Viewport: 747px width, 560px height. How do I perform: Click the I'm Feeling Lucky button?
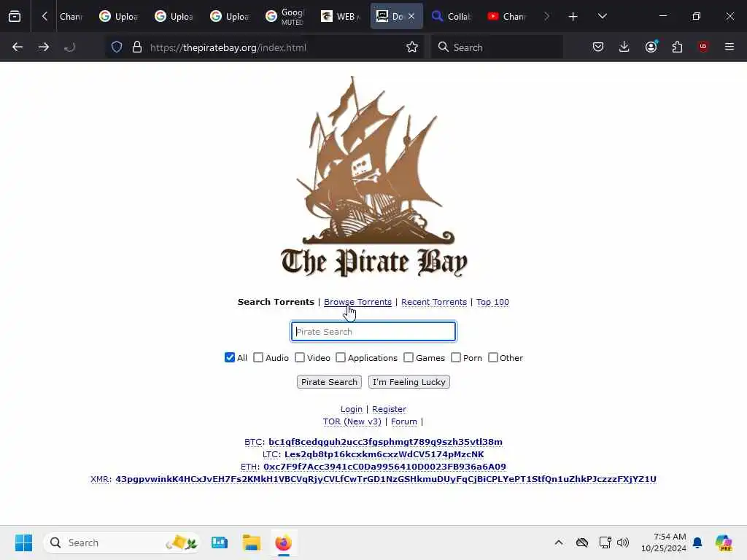tap(409, 382)
